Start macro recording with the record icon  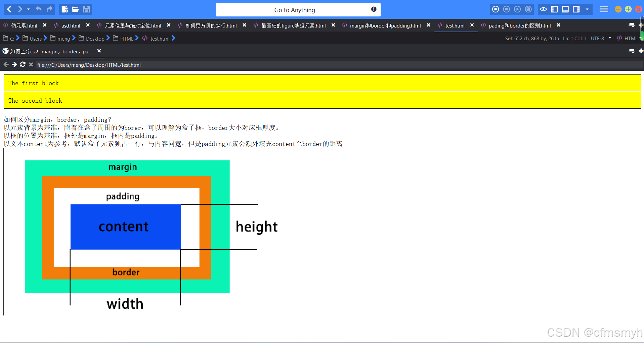coord(496,9)
